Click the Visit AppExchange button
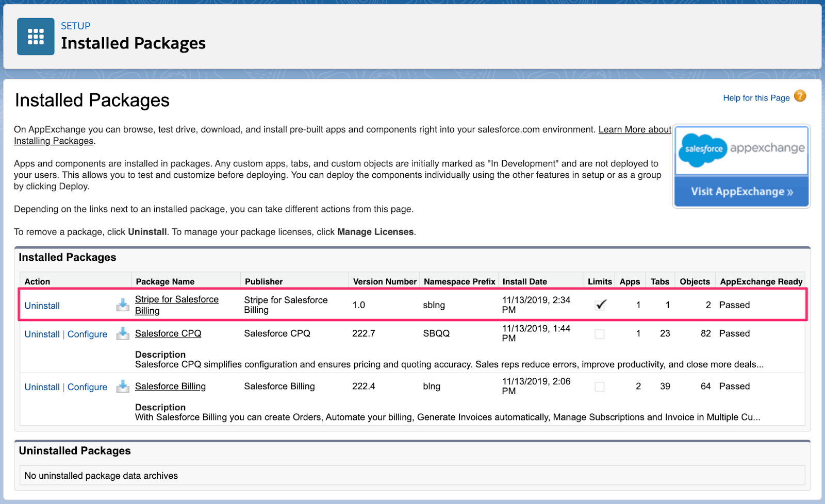825x504 pixels. click(x=741, y=192)
